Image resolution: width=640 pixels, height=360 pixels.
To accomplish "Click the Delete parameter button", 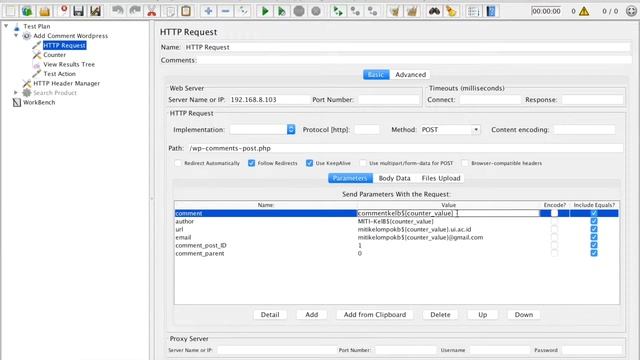I will [x=440, y=315].
